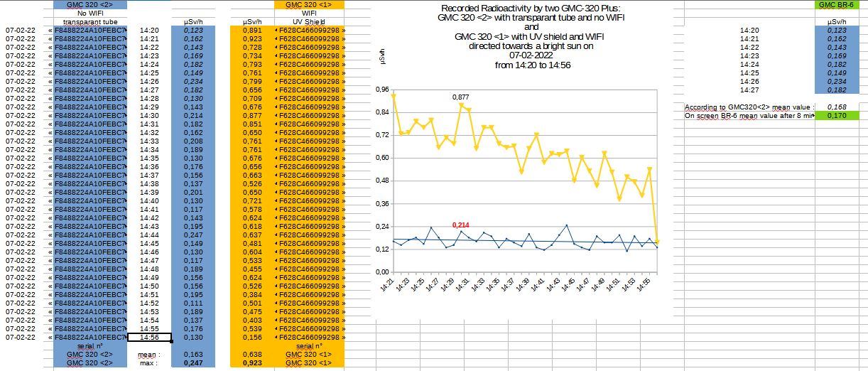
Task: Select the 0,208 value in the 14:33 row
Action: pos(192,141)
